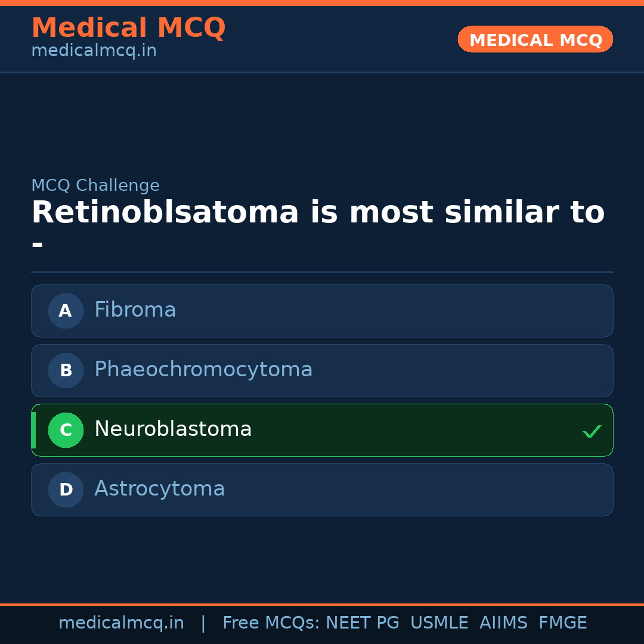Click the green C circle icon

[66, 430]
